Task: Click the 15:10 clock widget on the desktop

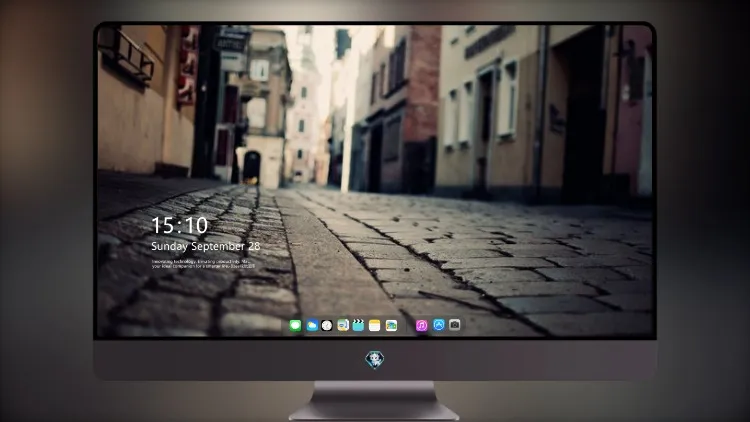Action: click(x=179, y=225)
